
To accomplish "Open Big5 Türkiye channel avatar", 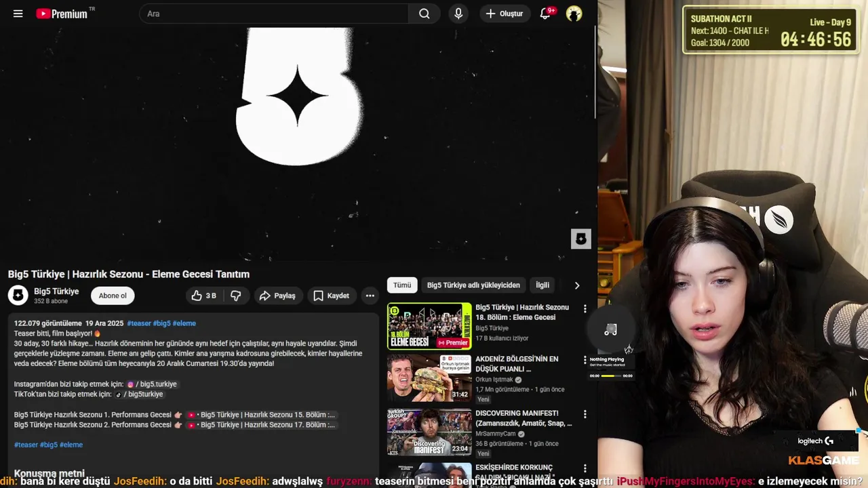I will pos(18,296).
